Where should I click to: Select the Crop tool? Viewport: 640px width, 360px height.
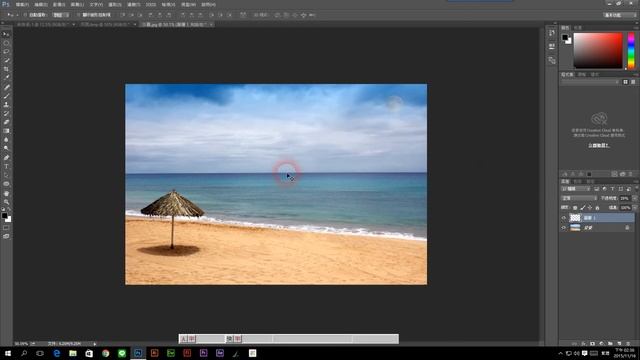click(6, 69)
